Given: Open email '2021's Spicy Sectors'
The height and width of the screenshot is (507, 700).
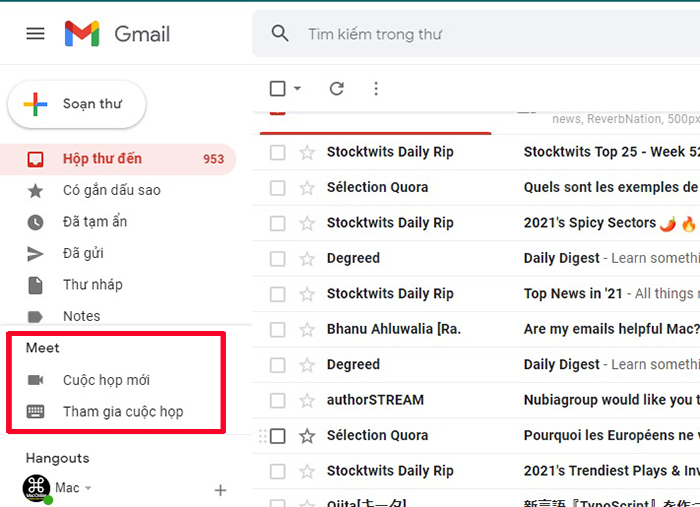Looking at the screenshot, I should [x=590, y=222].
